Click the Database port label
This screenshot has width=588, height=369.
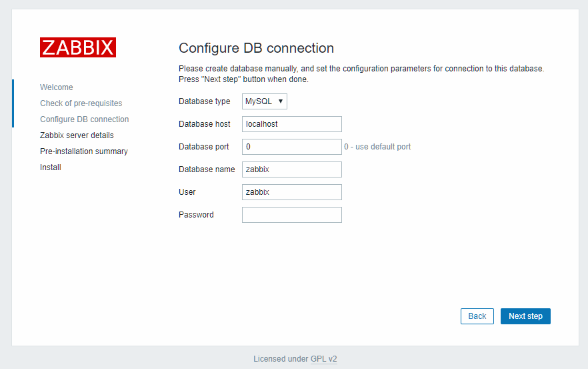(203, 147)
